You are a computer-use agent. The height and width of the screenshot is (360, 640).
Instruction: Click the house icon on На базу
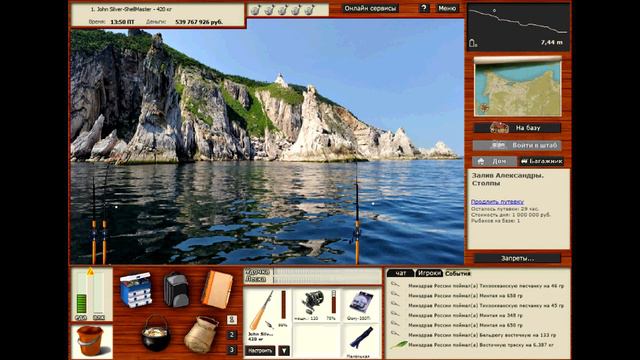click(x=499, y=128)
